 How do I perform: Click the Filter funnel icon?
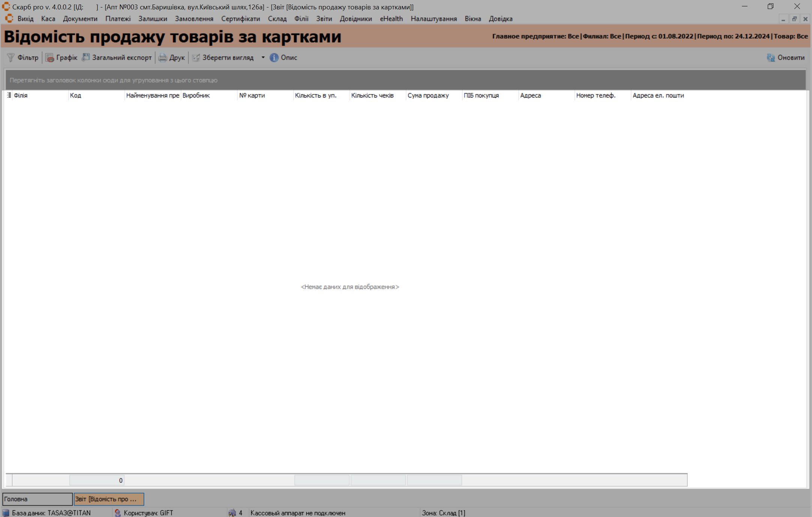point(11,57)
